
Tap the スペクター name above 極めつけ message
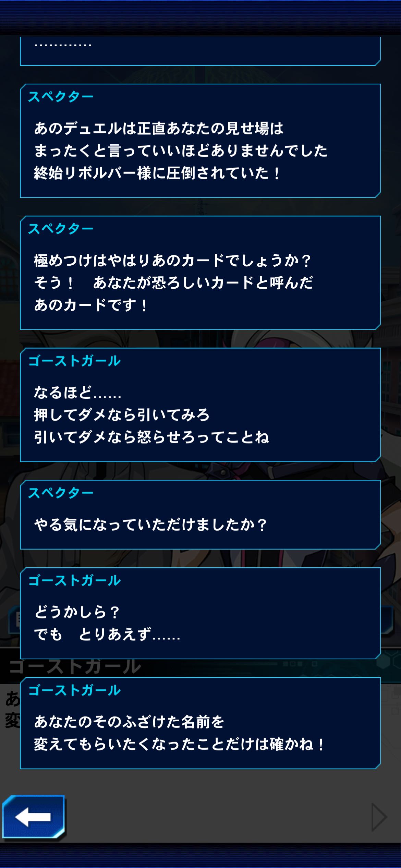(61, 229)
